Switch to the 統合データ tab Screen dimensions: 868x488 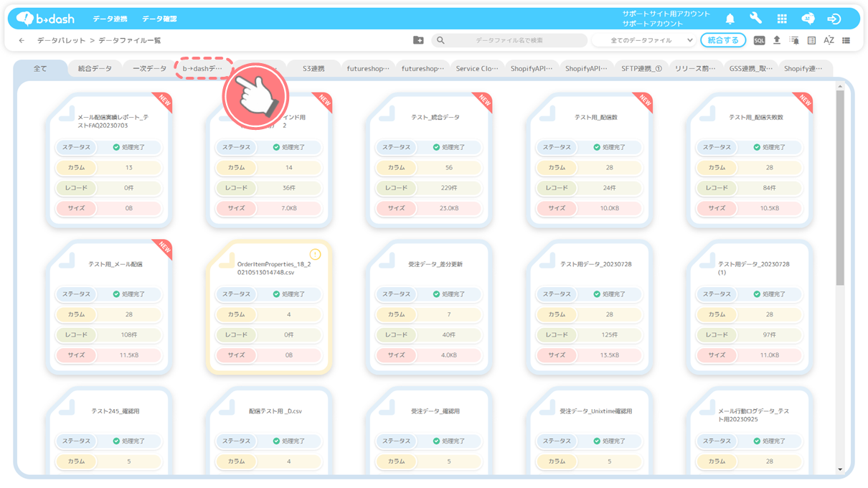tap(95, 69)
